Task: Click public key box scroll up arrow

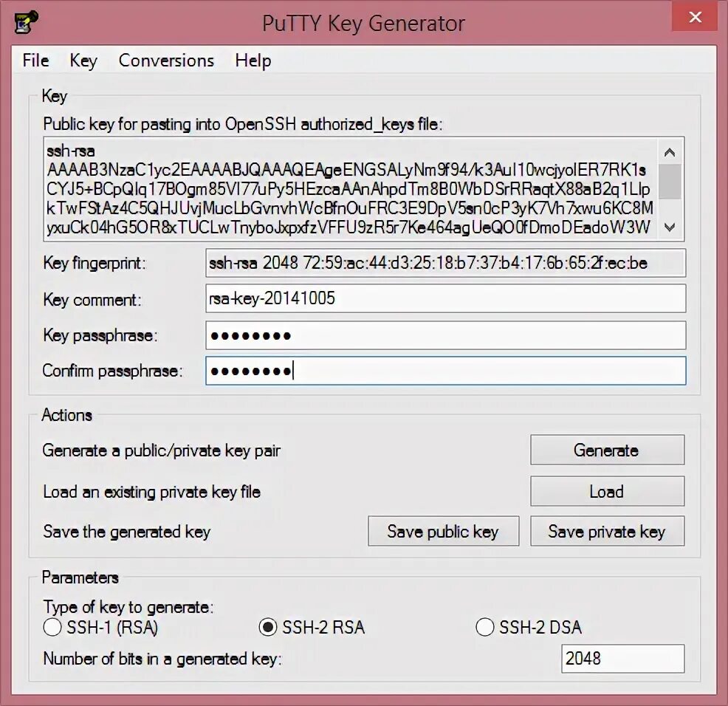Action: tap(670, 152)
